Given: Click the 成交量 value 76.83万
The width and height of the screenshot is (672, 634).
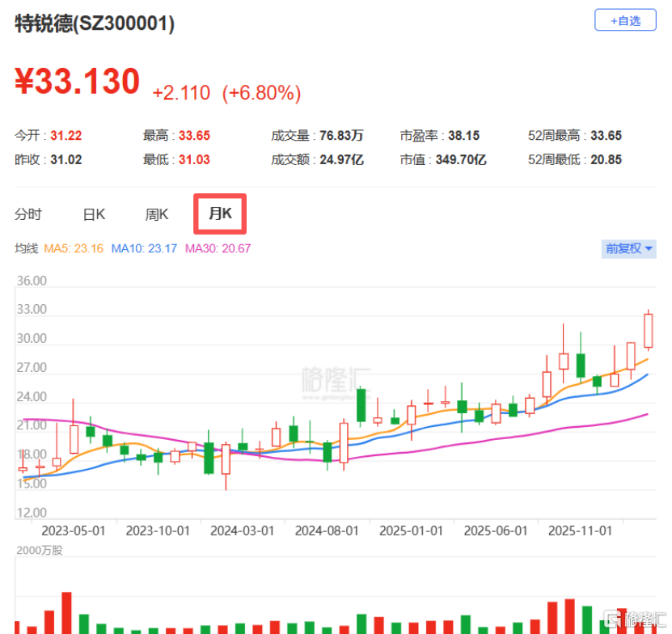Looking at the screenshot, I should point(340,136).
